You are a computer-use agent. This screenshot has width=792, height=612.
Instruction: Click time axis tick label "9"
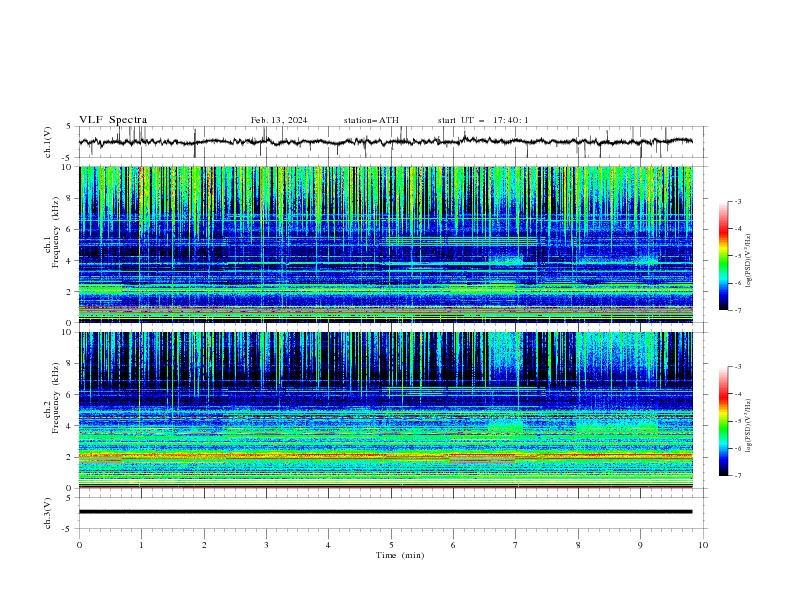click(x=640, y=545)
